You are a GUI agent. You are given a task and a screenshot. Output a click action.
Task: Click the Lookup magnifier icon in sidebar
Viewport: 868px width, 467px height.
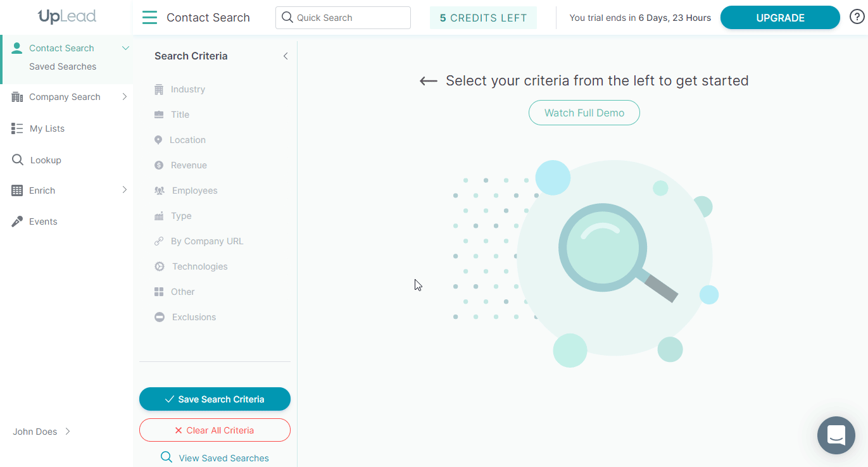[x=18, y=160]
